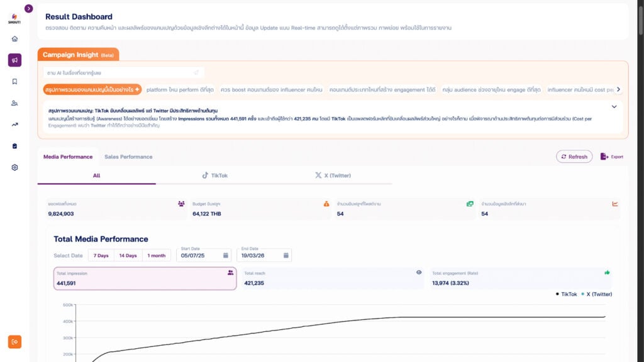
Task: Toggle the TikTok series in chart legend
Action: tap(567, 294)
